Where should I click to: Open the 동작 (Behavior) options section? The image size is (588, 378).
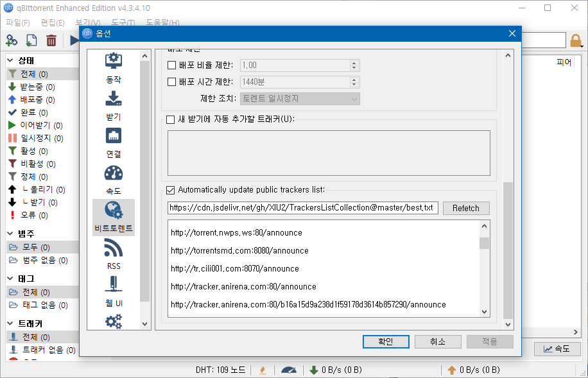113,69
